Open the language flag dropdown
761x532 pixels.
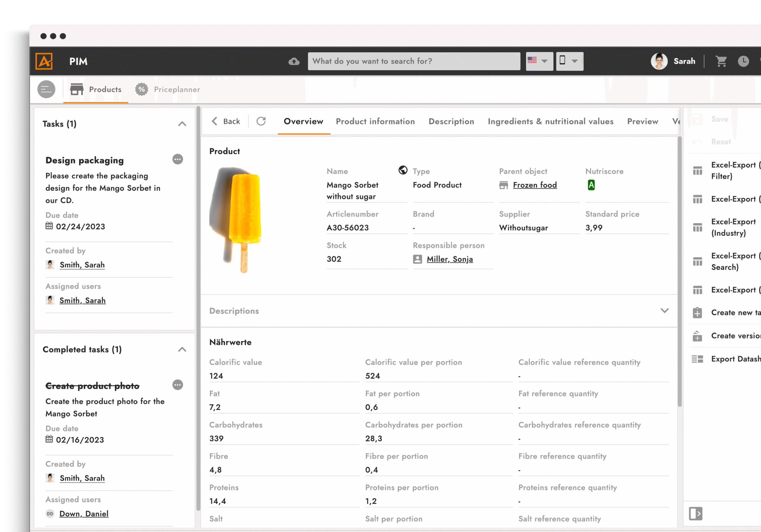pos(539,61)
